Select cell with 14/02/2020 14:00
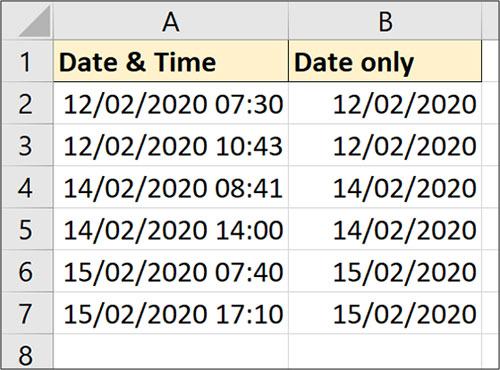This screenshot has width=500, height=370. point(171,229)
